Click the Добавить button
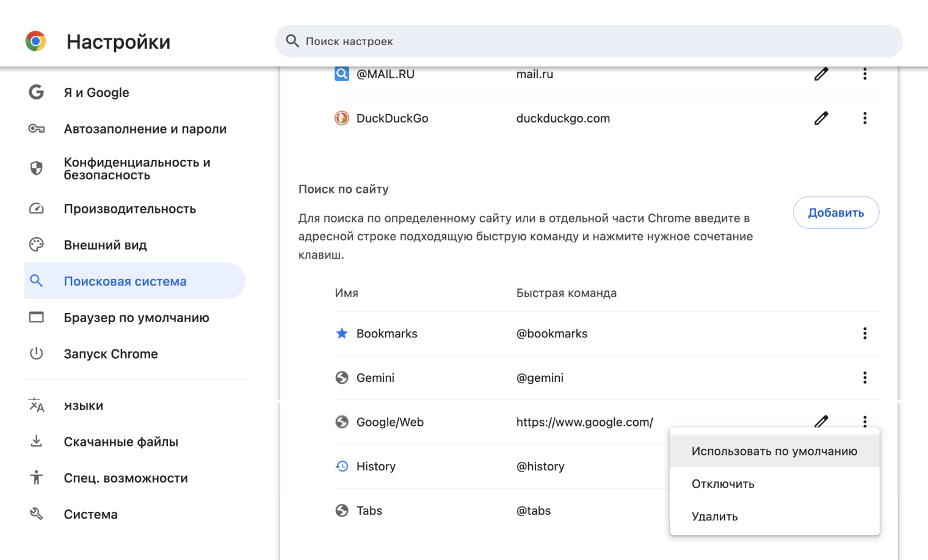Viewport: 928px width, 560px height. click(x=836, y=212)
